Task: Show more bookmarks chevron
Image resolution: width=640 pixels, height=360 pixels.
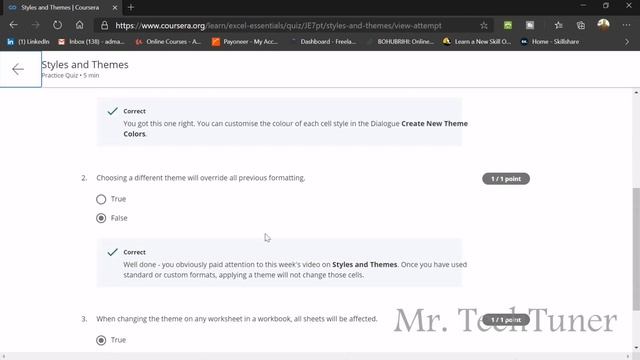Action: tap(627, 42)
